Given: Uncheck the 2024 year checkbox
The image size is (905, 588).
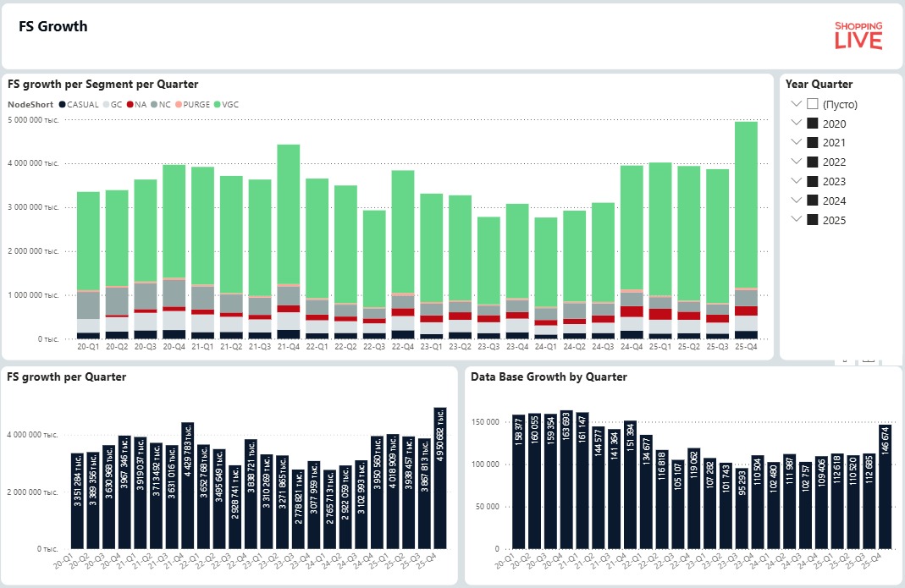Looking at the screenshot, I should click(x=813, y=201).
